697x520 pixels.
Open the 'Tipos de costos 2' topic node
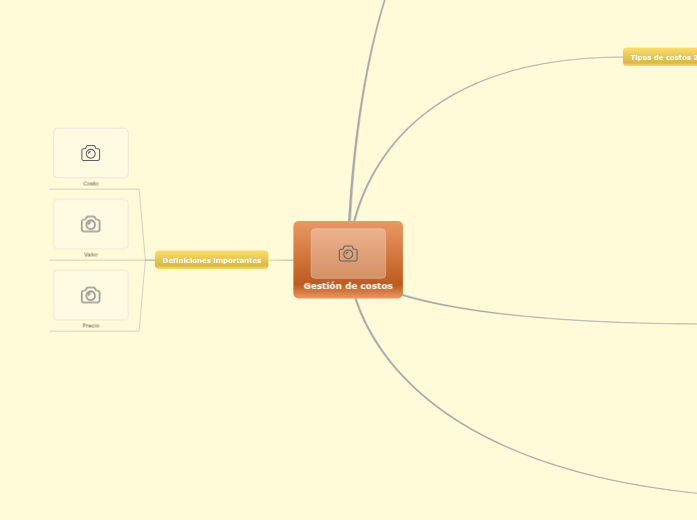662,57
